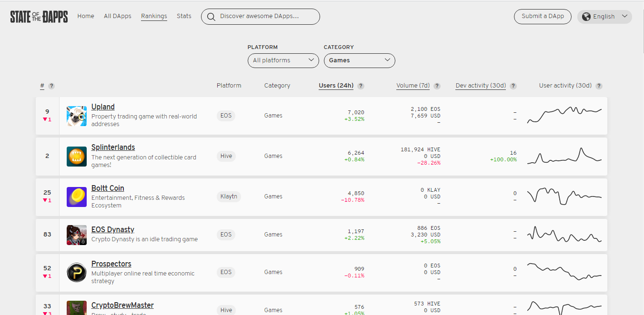The width and height of the screenshot is (644, 315).
Task: Click help icon beside Users (24h)
Action: coord(361,86)
